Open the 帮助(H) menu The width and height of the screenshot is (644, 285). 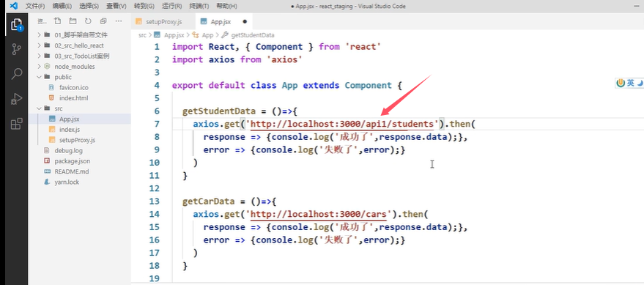[x=226, y=6]
